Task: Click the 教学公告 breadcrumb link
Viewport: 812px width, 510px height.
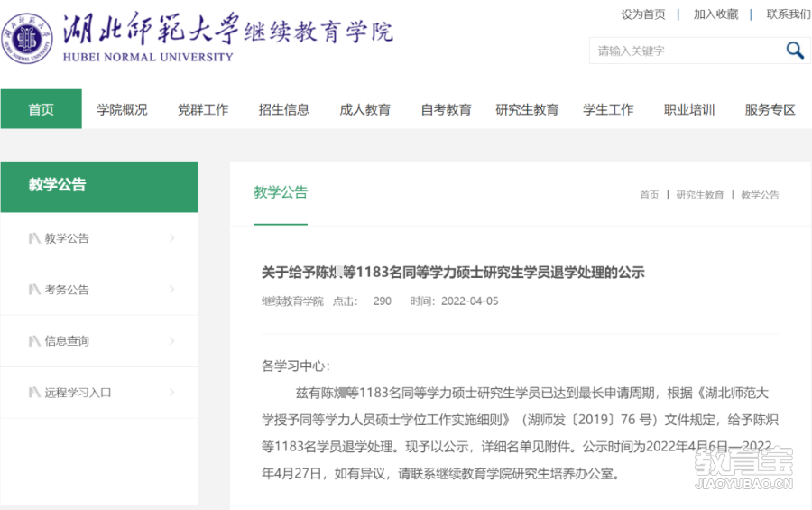Action: 760,195
